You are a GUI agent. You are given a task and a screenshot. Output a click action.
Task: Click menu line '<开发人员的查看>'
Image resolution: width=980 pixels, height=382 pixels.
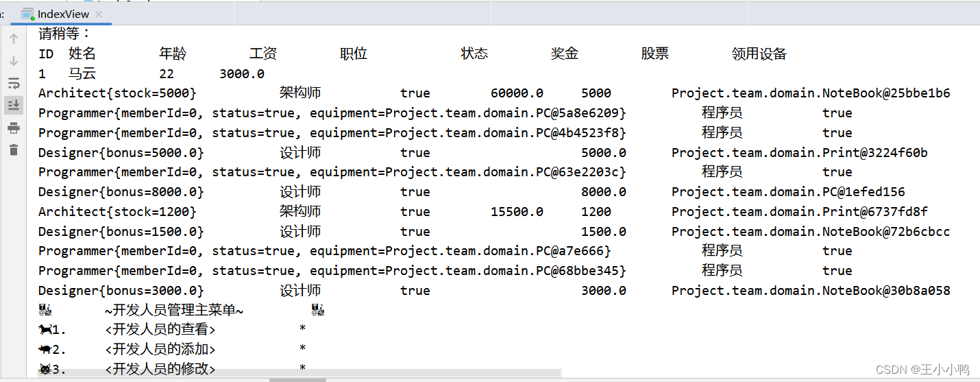160,330
